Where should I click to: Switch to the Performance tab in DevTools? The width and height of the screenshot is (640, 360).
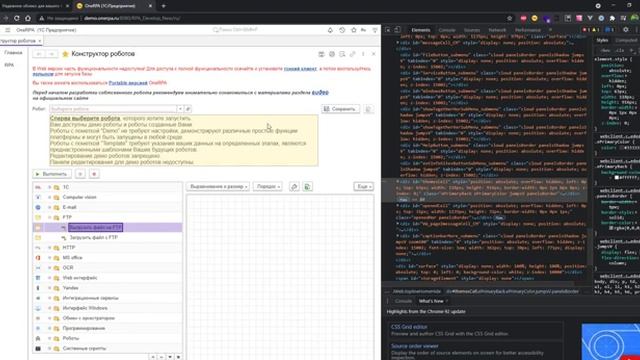point(528,30)
